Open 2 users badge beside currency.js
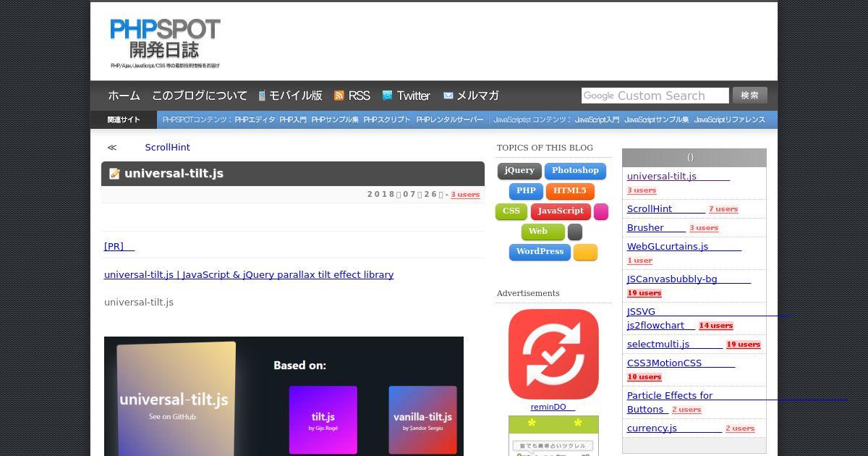Screen dimensions: 868x456 tap(740, 428)
